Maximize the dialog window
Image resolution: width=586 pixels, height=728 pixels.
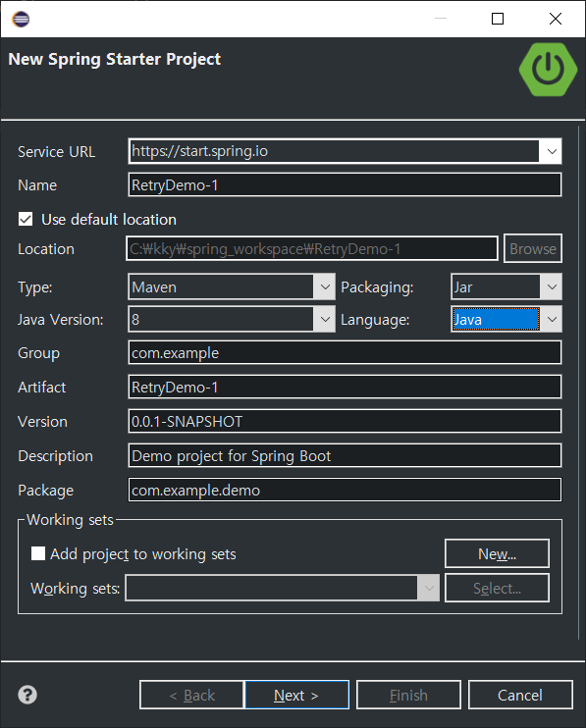[x=498, y=19]
